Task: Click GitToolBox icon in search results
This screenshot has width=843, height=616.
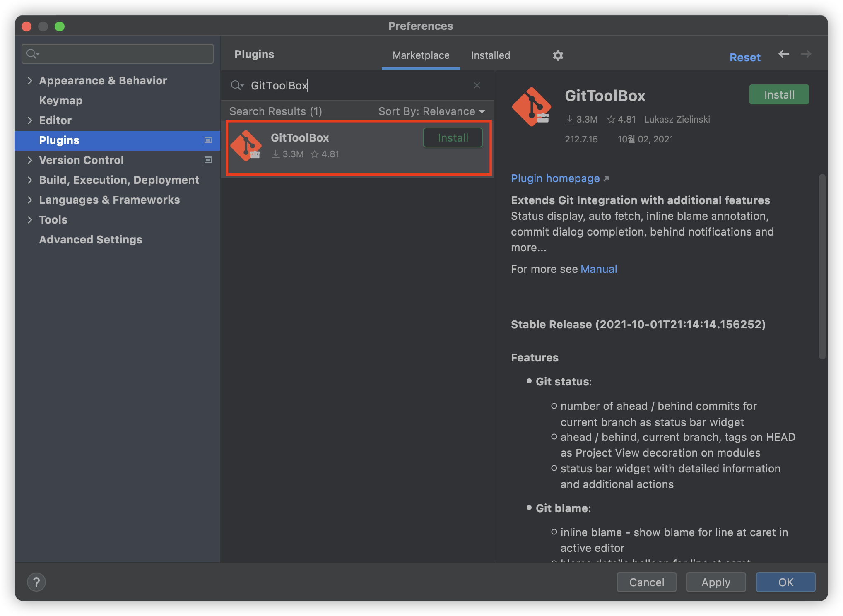Action: pos(246,146)
